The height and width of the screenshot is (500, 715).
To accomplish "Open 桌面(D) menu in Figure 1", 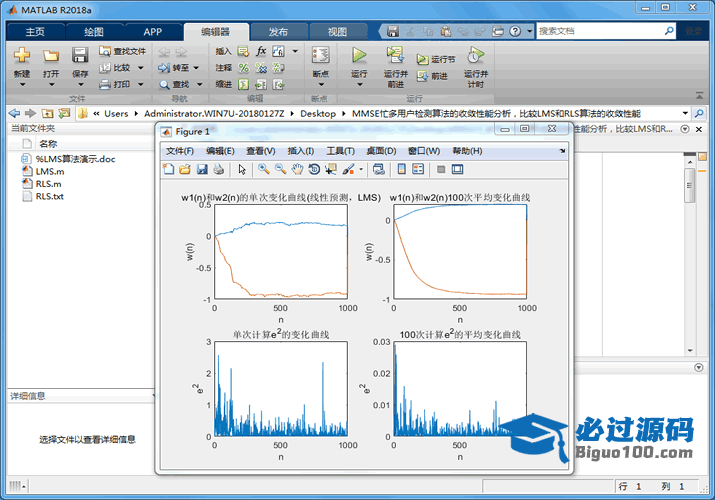I will coord(381,151).
